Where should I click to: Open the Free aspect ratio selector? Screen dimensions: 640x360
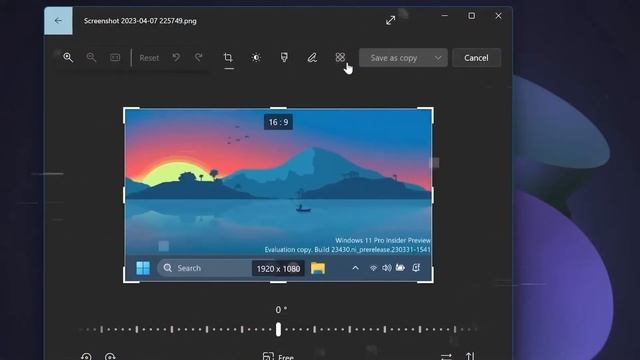[278, 356]
